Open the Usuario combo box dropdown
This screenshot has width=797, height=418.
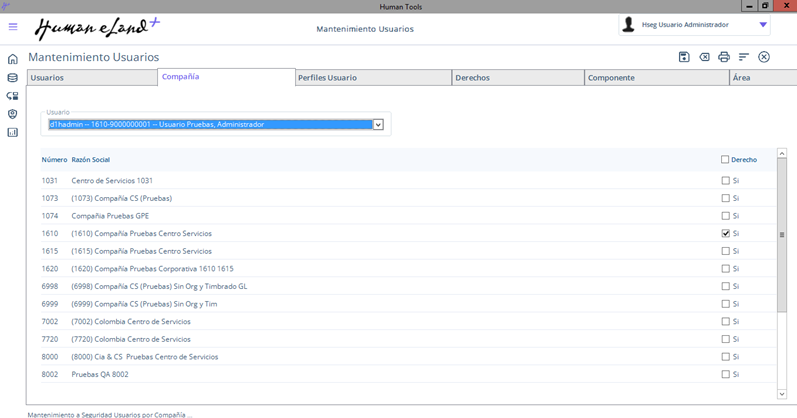tap(378, 125)
